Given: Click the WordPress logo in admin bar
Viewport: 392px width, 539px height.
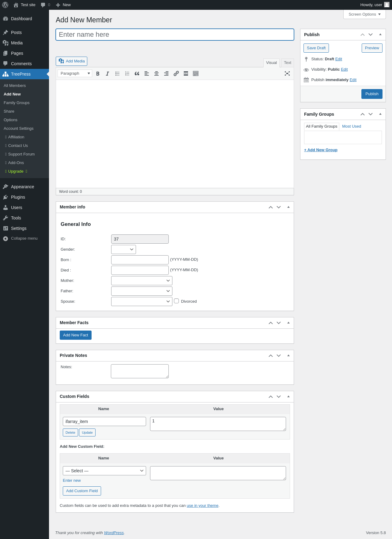Looking at the screenshot, I should tap(5, 5).
